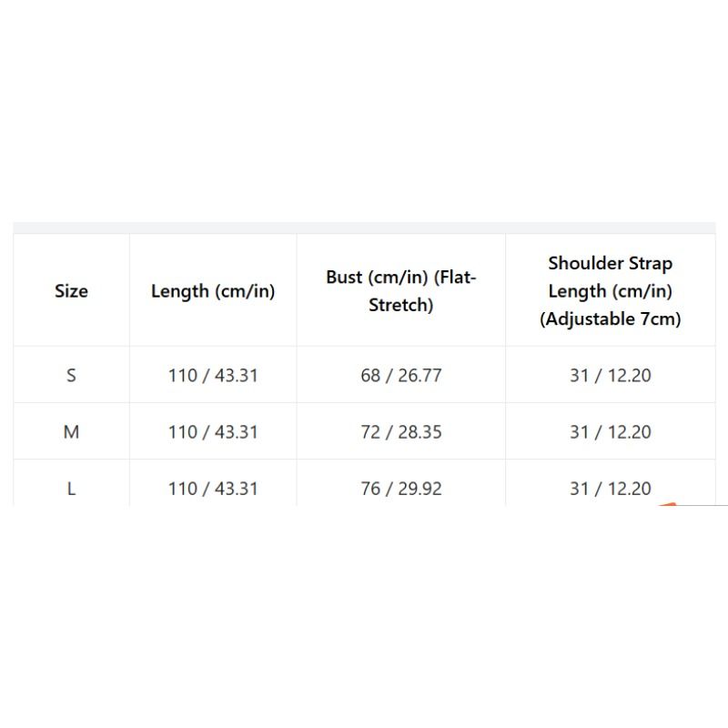The width and height of the screenshot is (728, 728).
Task: Click the Flat-Stretch note in Bust header
Action: click(401, 305)
